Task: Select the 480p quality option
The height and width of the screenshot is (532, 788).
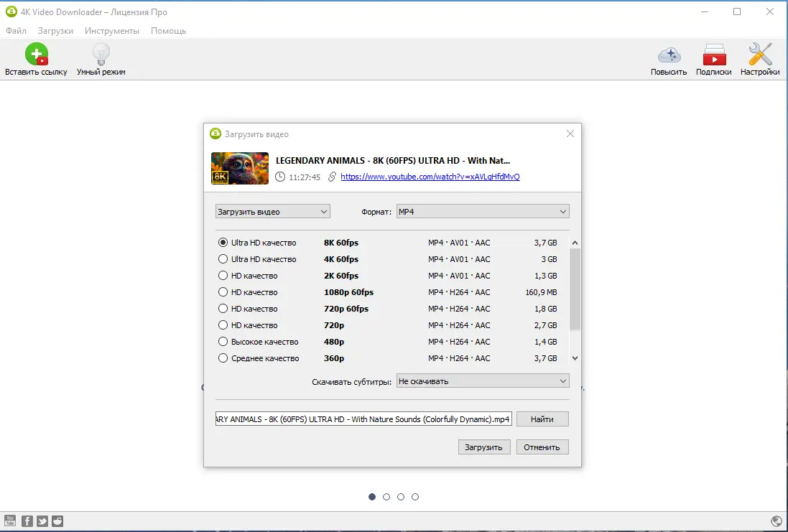Action: coord(223,342)
